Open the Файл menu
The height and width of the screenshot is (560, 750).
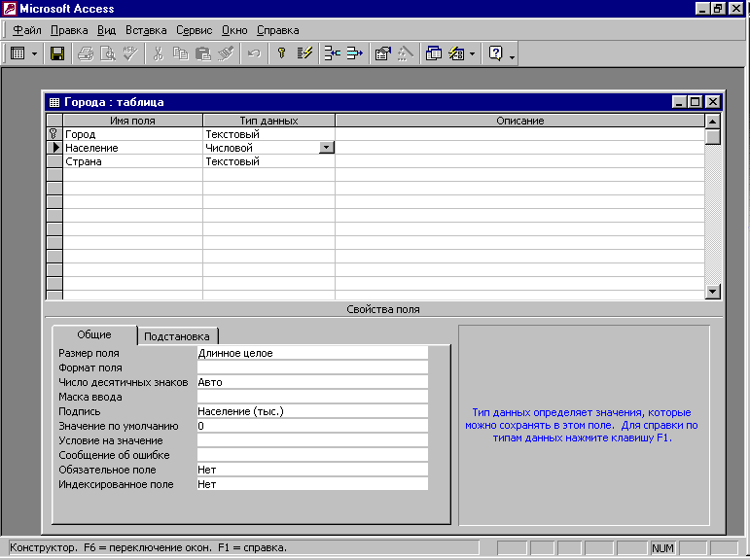pos(27,30)
